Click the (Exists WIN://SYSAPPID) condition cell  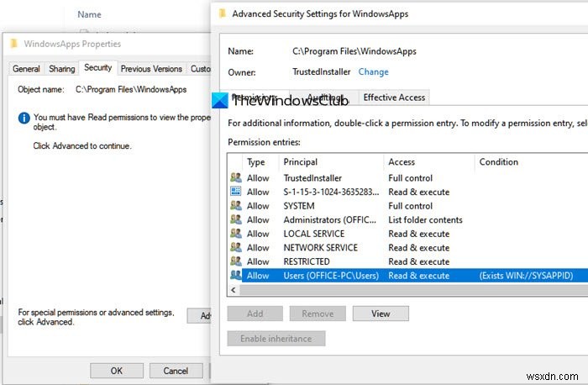526,276
